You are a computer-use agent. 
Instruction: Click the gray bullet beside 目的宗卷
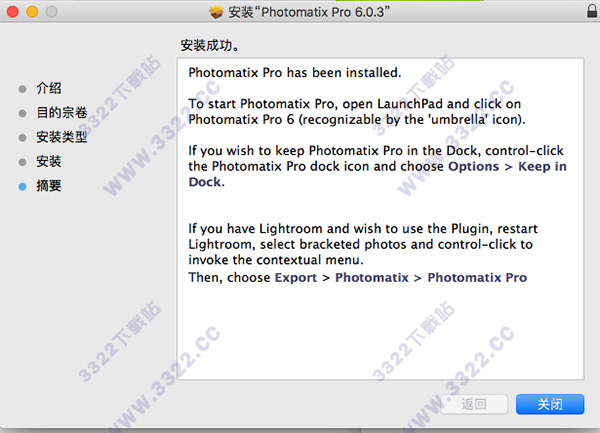point(23,113)
